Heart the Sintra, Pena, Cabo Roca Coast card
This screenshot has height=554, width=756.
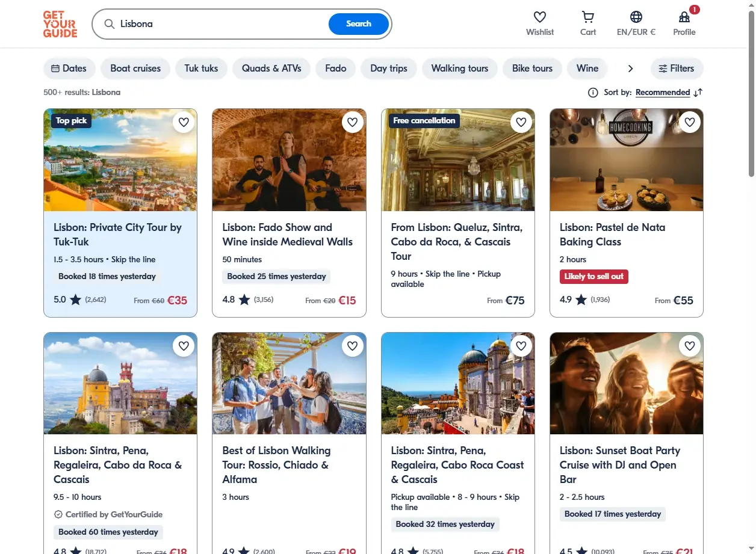[x=521, y=346]
